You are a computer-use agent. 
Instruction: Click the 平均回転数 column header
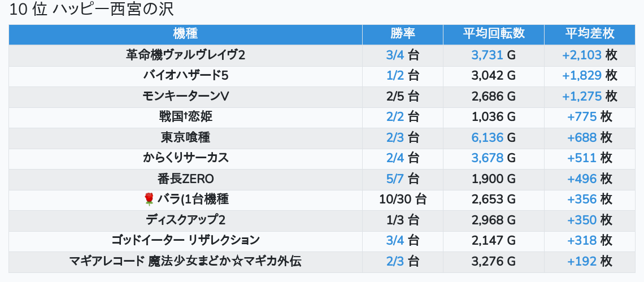[494, 34]
